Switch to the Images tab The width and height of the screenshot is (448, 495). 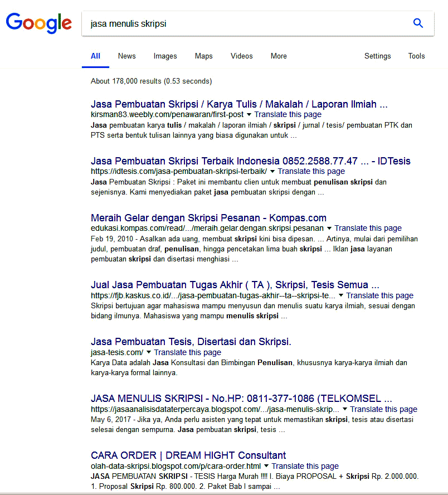pos(165,56)
